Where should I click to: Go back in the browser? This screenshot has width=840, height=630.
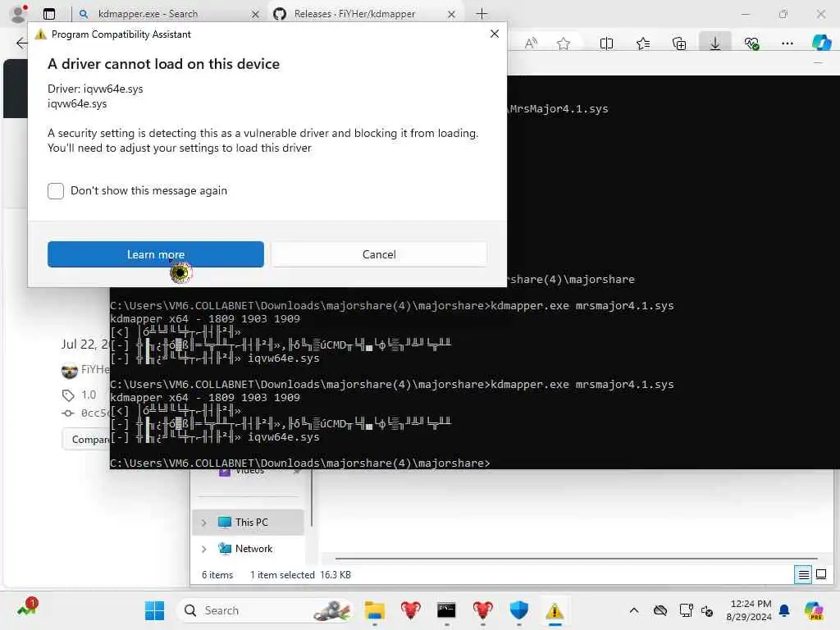[x=21, y=43]
